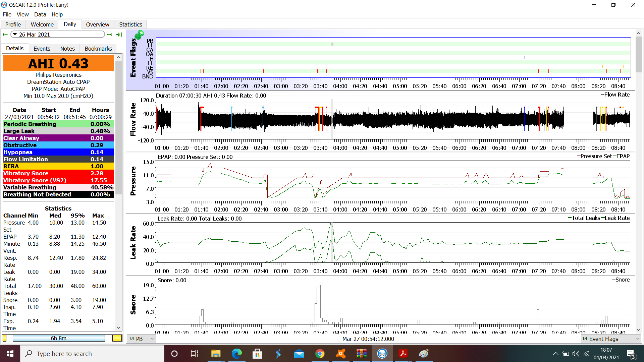
Task: Open WinRAR from the taskbar
Action: point(361,354)
